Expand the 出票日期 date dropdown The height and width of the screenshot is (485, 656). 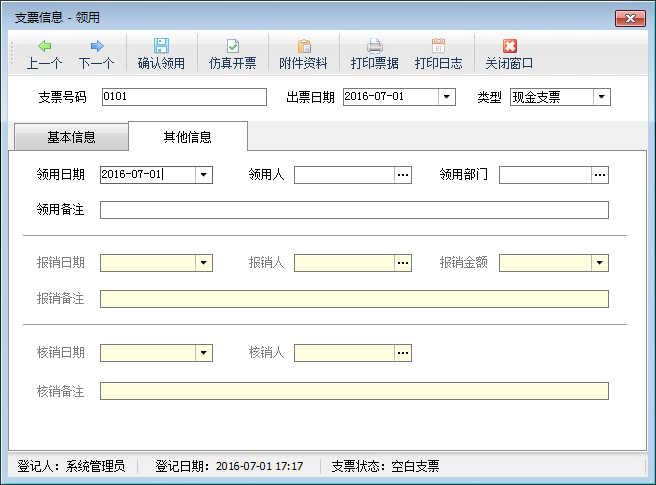(447, 97)
